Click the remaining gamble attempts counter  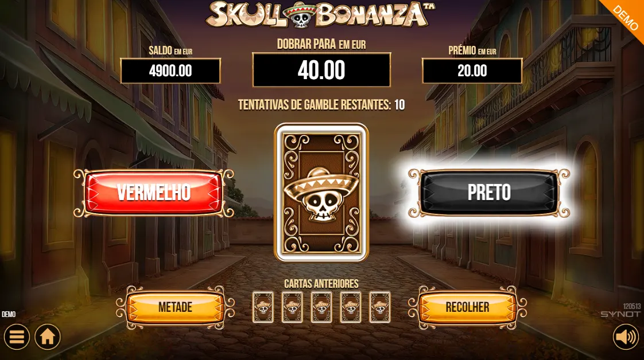[x=321, y=105]
